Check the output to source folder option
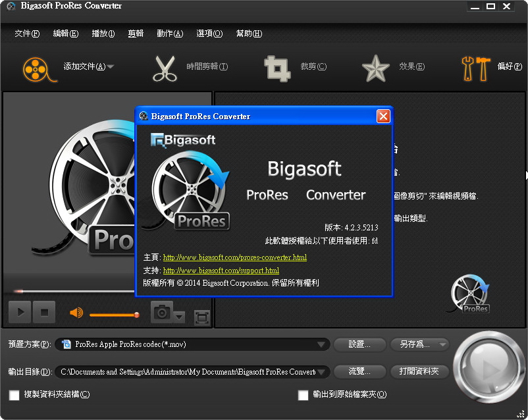 coord(303,395)
